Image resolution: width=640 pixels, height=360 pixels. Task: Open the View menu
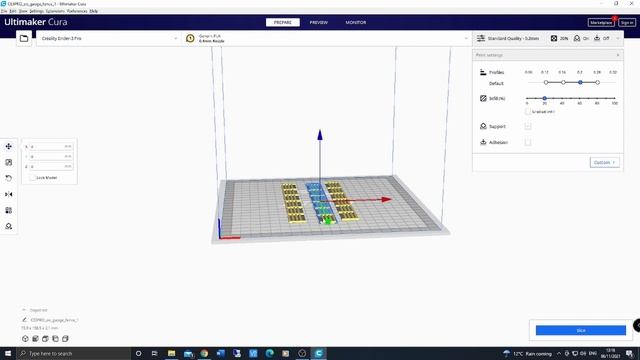click(23, 11)
